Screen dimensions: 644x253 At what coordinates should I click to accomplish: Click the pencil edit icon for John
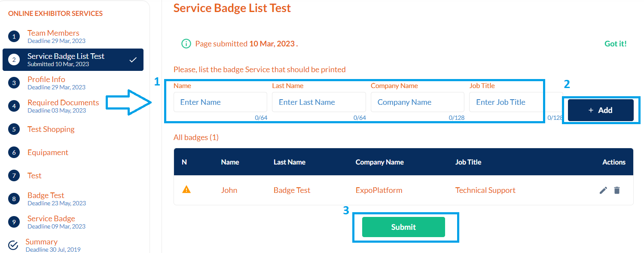pyautogui.click(x=603, y=190)
